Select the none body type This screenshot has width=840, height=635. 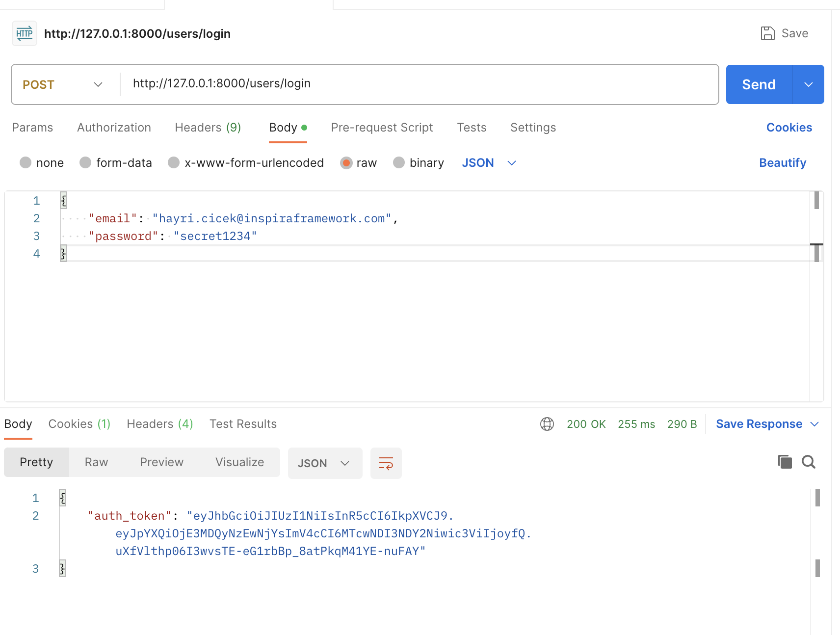pos(26,162)
